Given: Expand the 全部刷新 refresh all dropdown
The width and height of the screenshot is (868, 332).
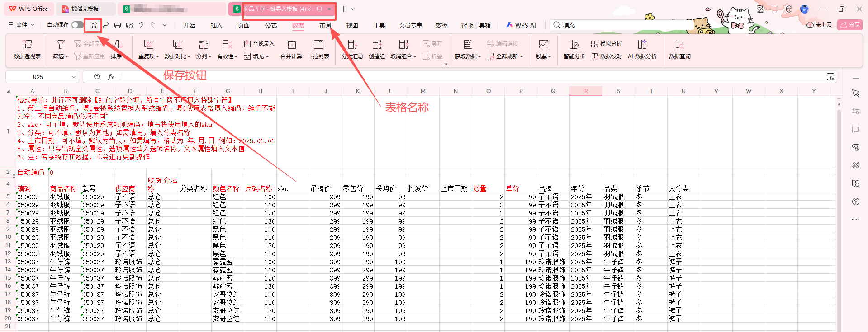Looking at the screenshot, I should 522,57.
